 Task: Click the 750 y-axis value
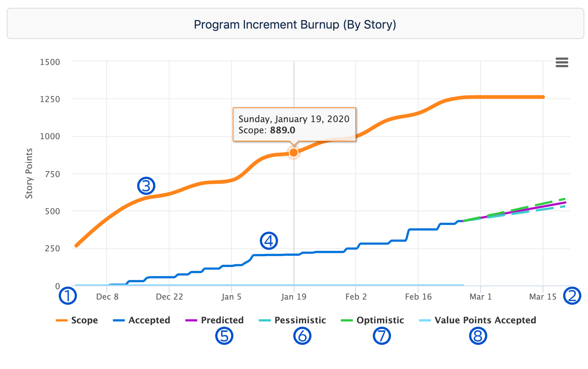point(52,174)
